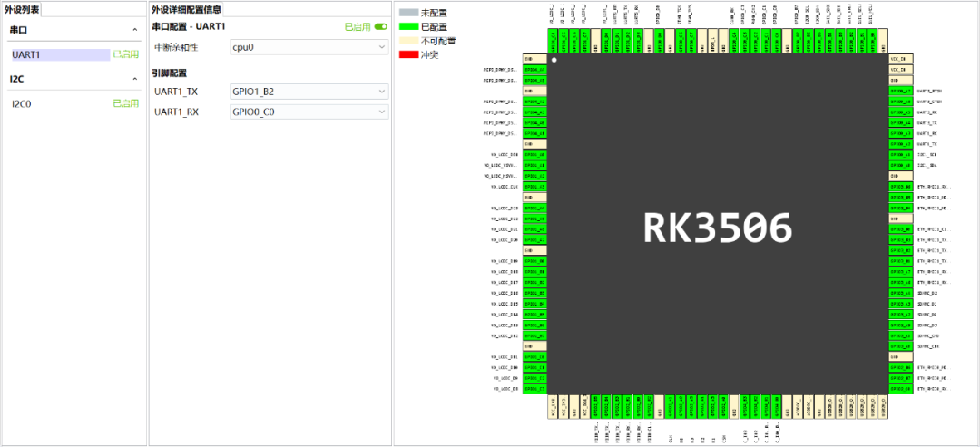Click the green 已配置 legend swatch

coord(408,26)
